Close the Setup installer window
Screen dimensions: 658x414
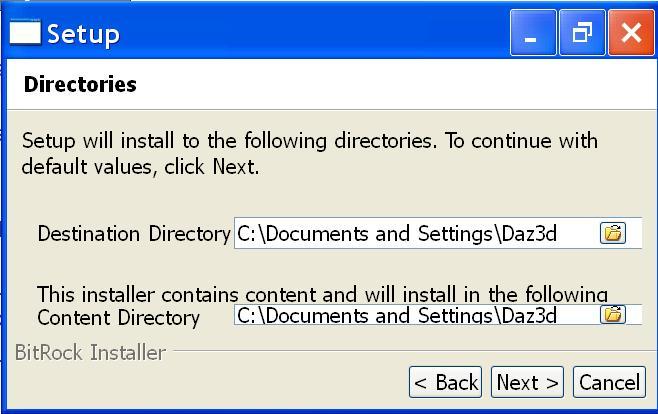tap(631, 33)
